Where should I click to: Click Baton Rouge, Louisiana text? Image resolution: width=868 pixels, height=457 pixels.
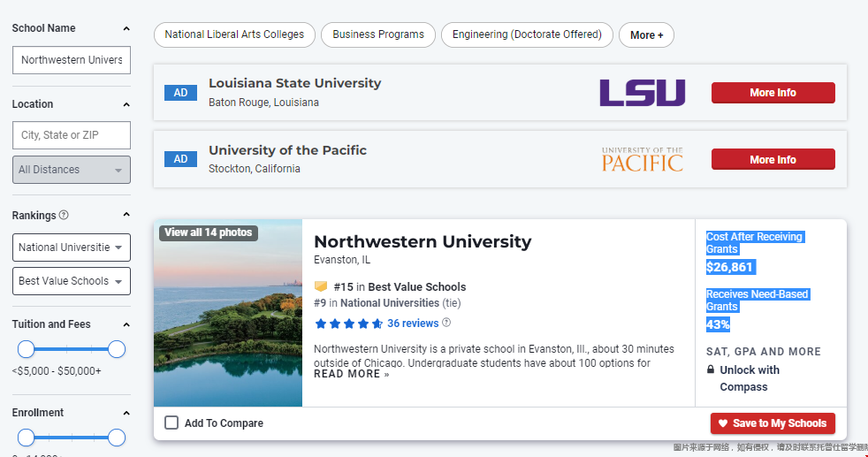(263, 103)
